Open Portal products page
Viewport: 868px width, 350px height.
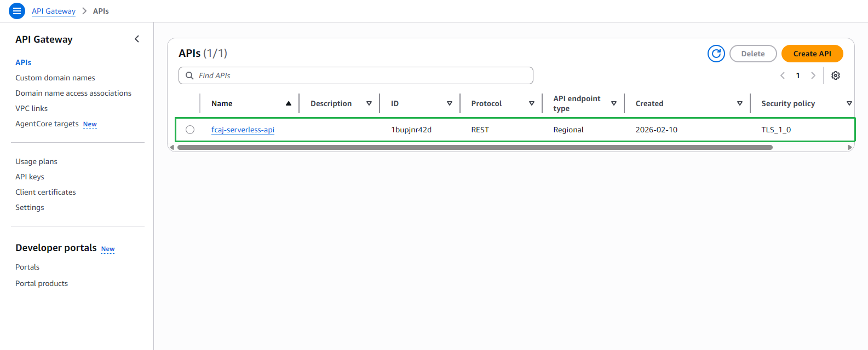click(42, 283)
